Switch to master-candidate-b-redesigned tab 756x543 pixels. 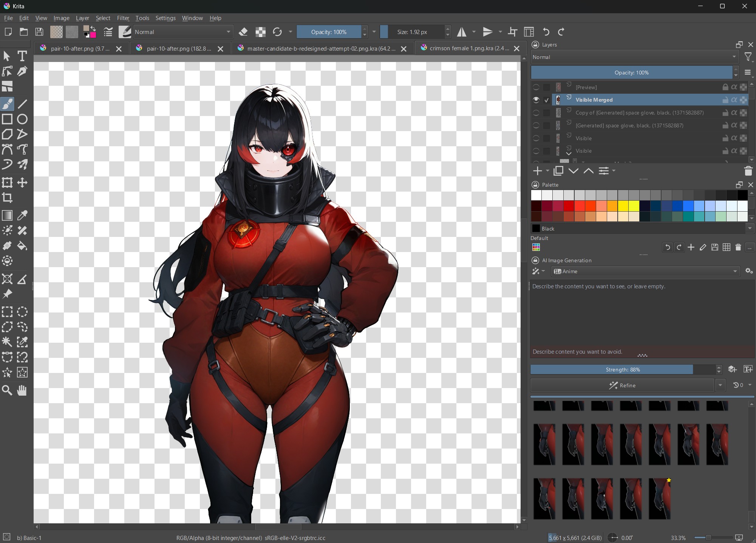321,48
